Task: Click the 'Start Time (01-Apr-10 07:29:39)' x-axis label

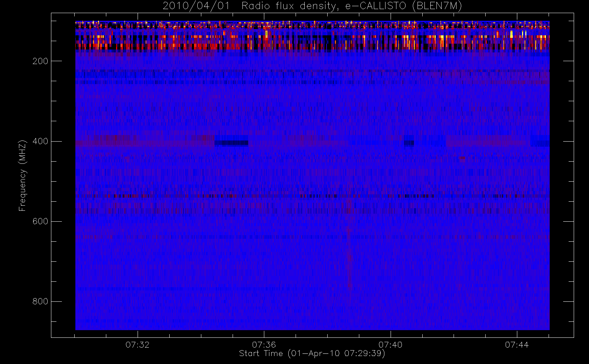Action: [x=312, y=353]
